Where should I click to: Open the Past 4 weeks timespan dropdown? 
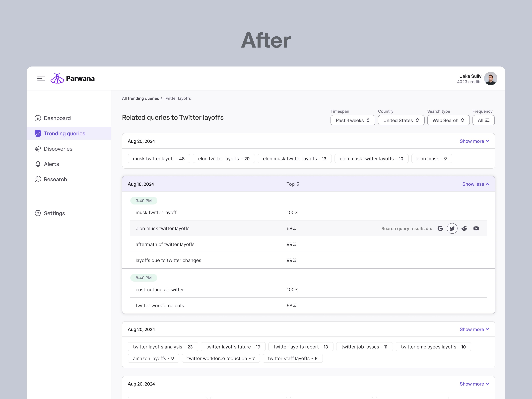(x=353, y=120)
